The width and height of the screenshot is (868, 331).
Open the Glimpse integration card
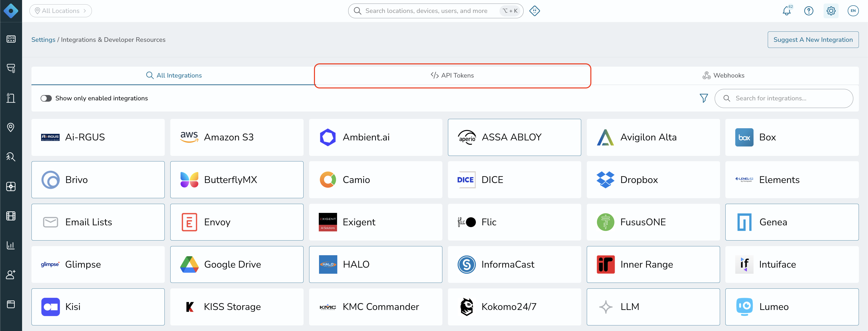tap(98, 264)
